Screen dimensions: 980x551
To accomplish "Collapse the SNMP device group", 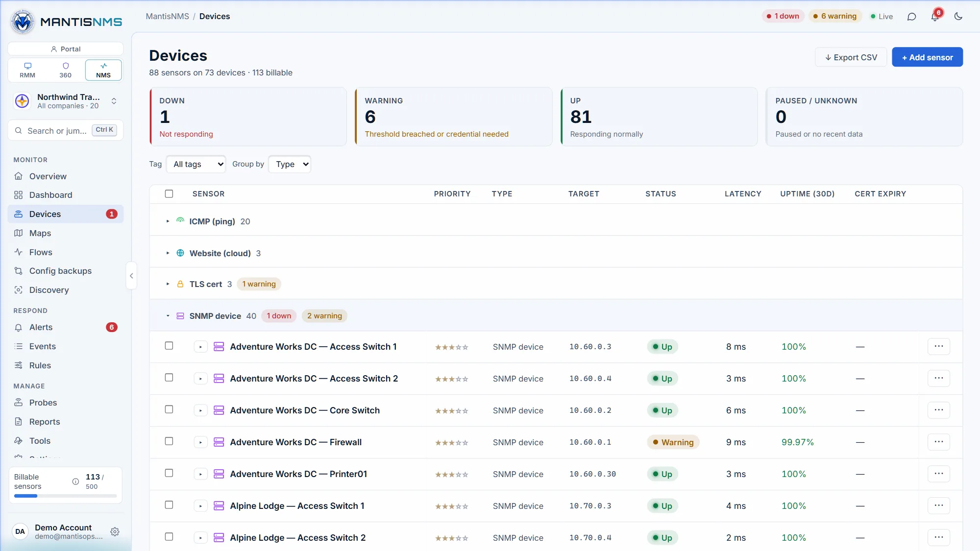I will [168, 316].
